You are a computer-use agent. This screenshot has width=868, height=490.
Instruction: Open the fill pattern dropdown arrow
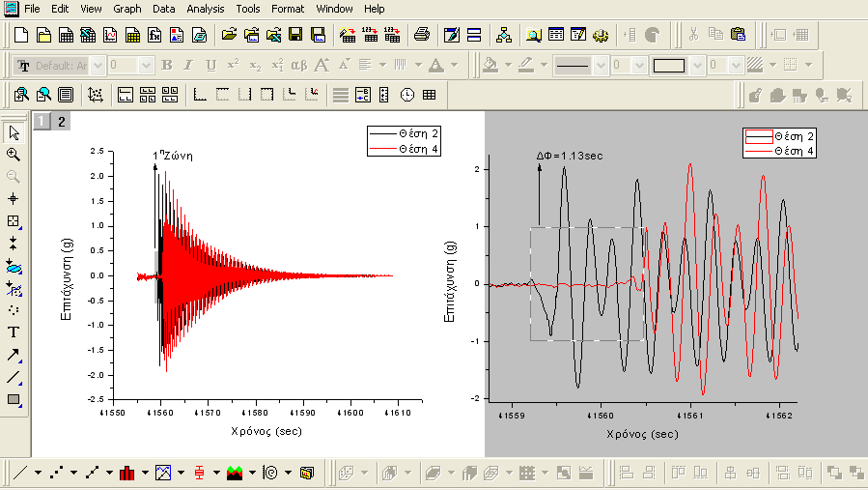(x=772, y=66)
